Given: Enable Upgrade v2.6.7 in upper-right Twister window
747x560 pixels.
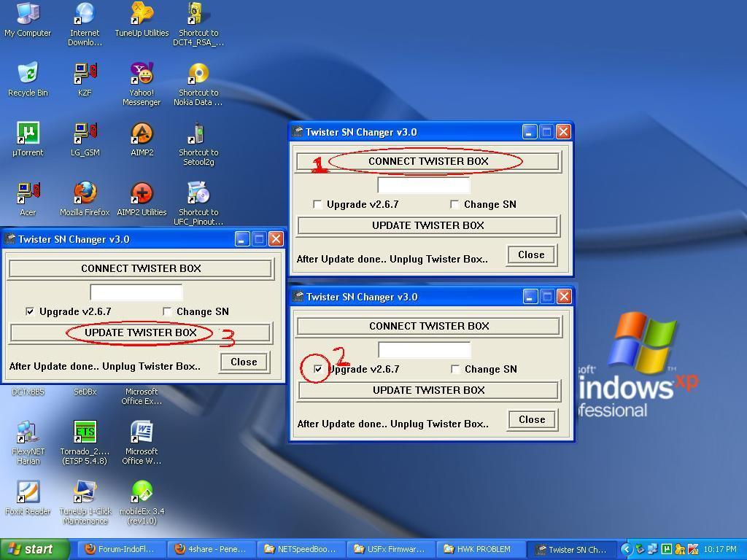Looking at the screenshot, I should pyautogui.click(x=317, y=204).
